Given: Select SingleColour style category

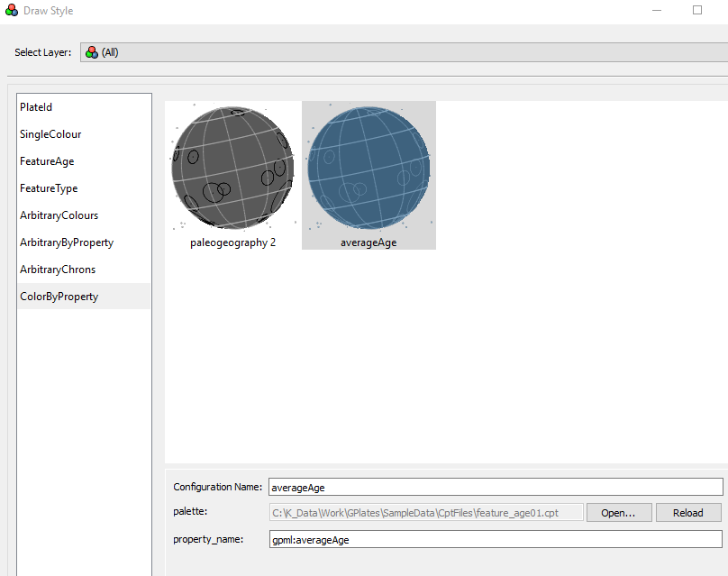Looking at the screenshot, I should point(84,134).
